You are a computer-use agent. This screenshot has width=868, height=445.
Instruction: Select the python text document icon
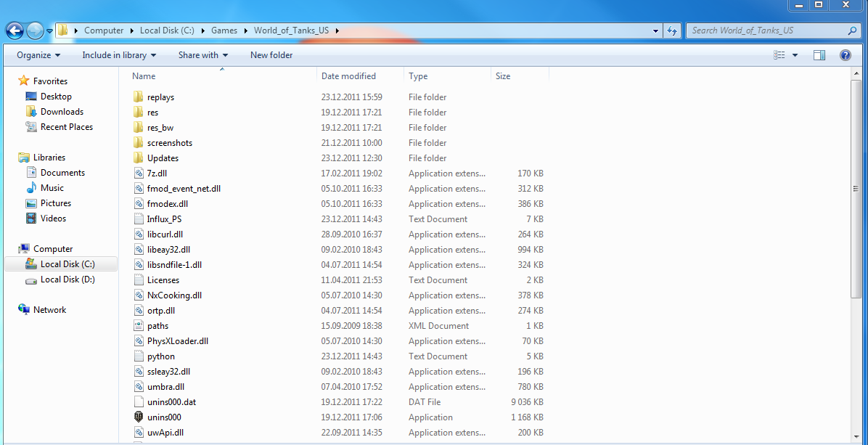(x=139, y=356)
